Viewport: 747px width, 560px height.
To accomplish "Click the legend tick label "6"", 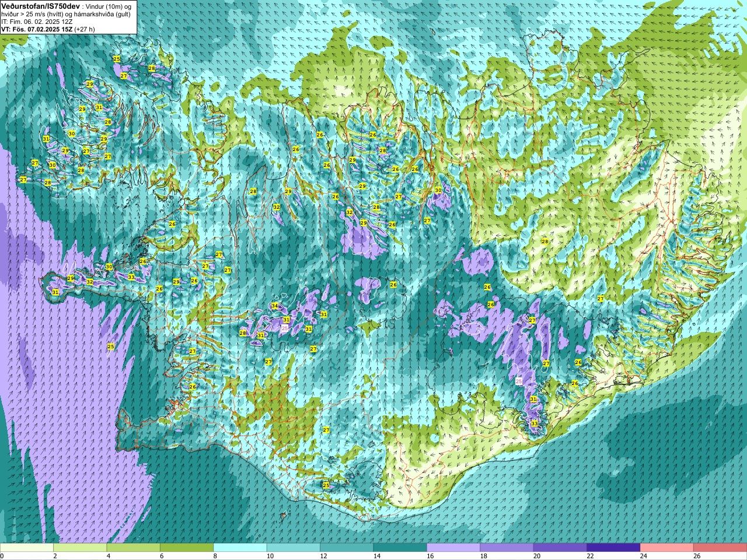I will click(162, 556).
